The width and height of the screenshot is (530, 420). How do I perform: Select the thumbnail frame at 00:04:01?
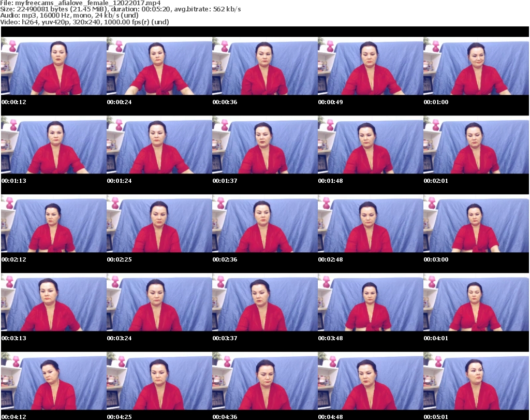[476, 302]
